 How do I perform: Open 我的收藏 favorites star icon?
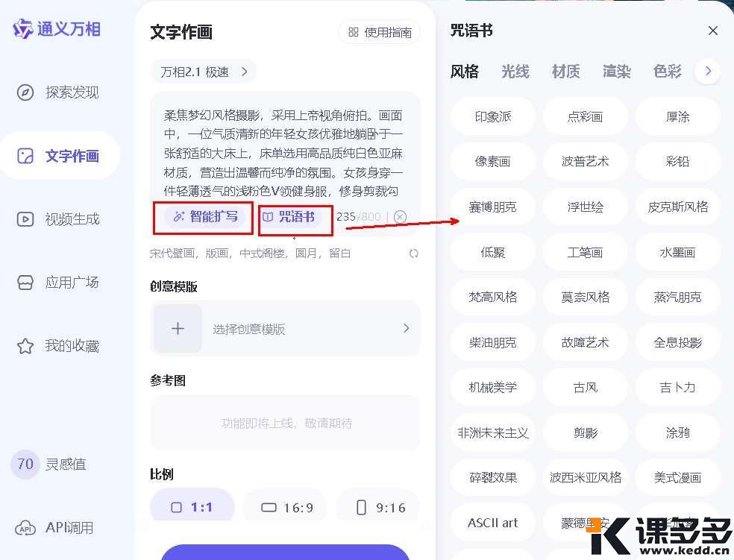(25, 346)
